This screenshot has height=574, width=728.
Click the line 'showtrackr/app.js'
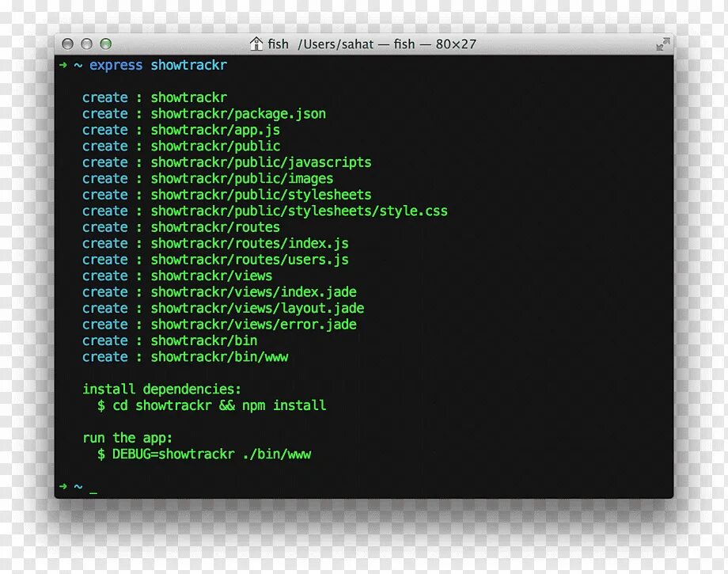point(215,130)
